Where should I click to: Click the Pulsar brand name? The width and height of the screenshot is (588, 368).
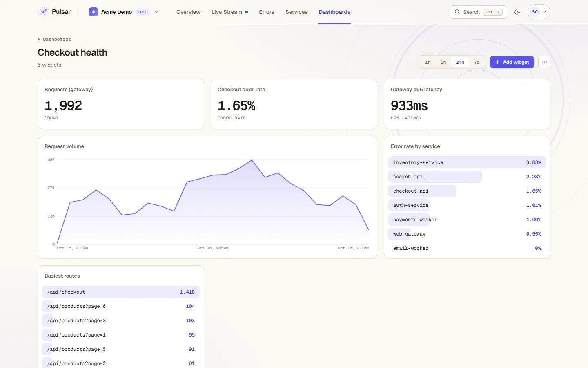pos(61,12)
